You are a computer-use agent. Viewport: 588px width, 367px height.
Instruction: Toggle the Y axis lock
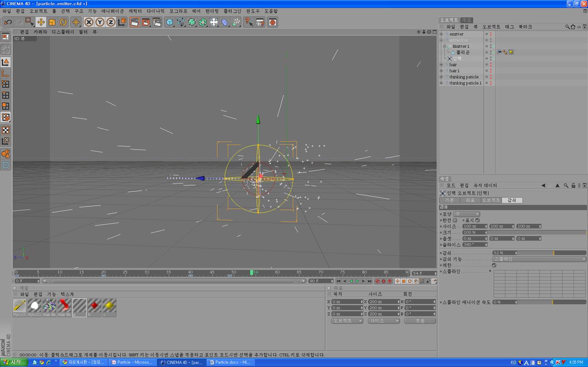100,22
